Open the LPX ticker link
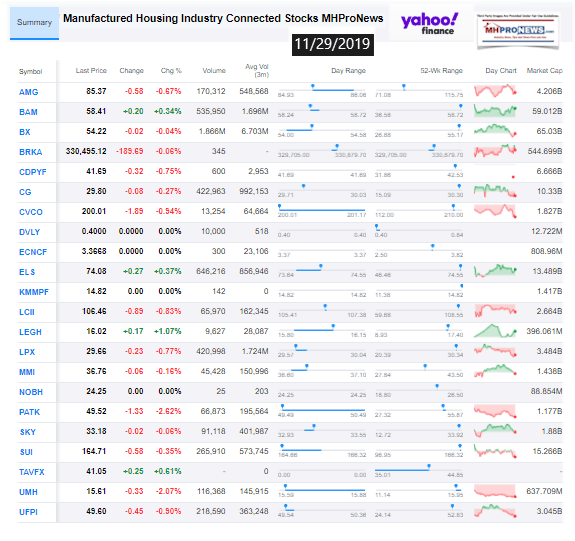Screen dimensions: 575x541 pyautogui.click(x=27, y=352)
